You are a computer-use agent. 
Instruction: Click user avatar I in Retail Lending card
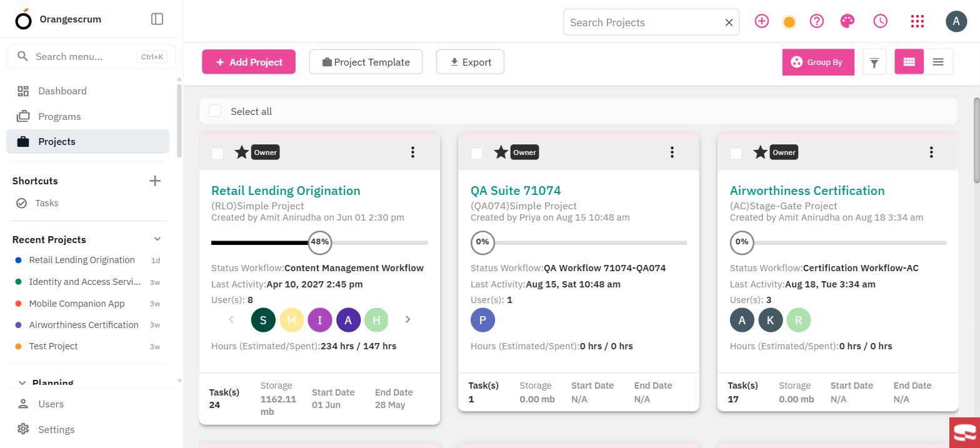coord(320,320)
